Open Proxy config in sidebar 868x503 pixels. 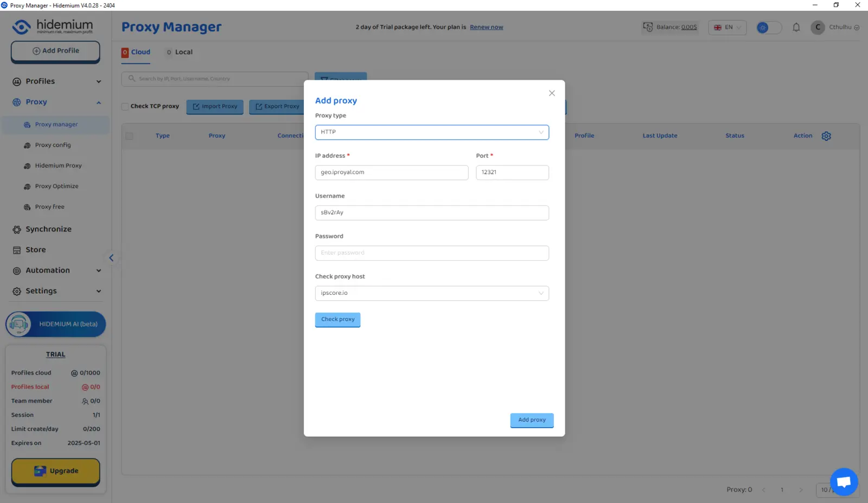(x=53, y=145)
